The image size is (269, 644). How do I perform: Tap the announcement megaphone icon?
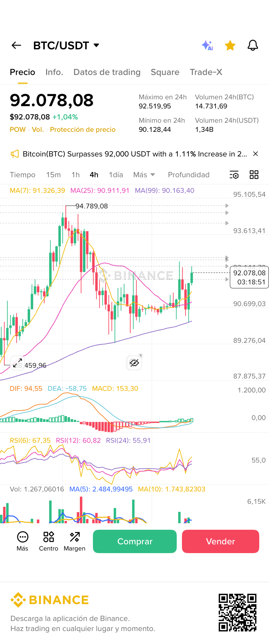(x=15, y=154)
